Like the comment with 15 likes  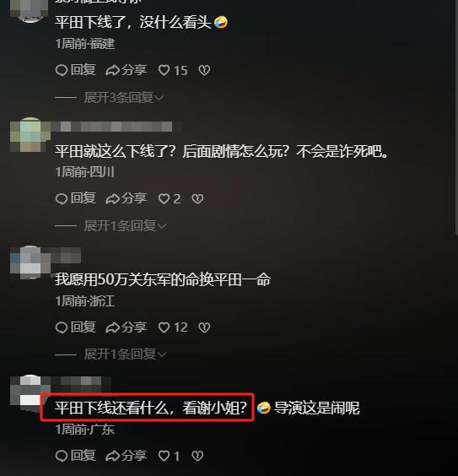click(173, 70)
